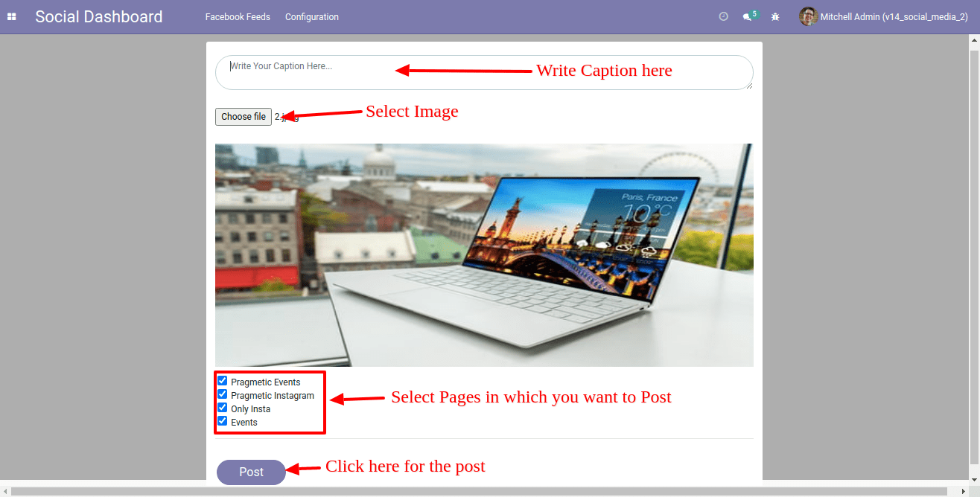
Task: Open the apps grid menu icon
Action: (12, 16)
